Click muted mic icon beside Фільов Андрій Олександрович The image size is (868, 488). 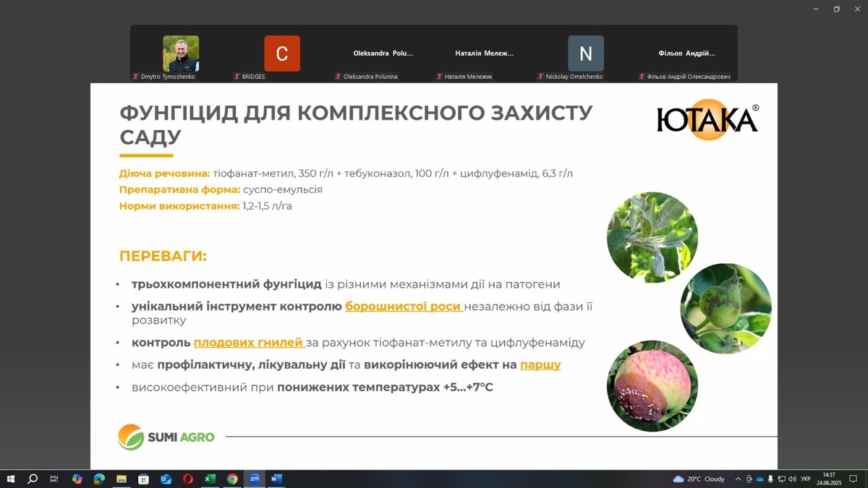642,77
